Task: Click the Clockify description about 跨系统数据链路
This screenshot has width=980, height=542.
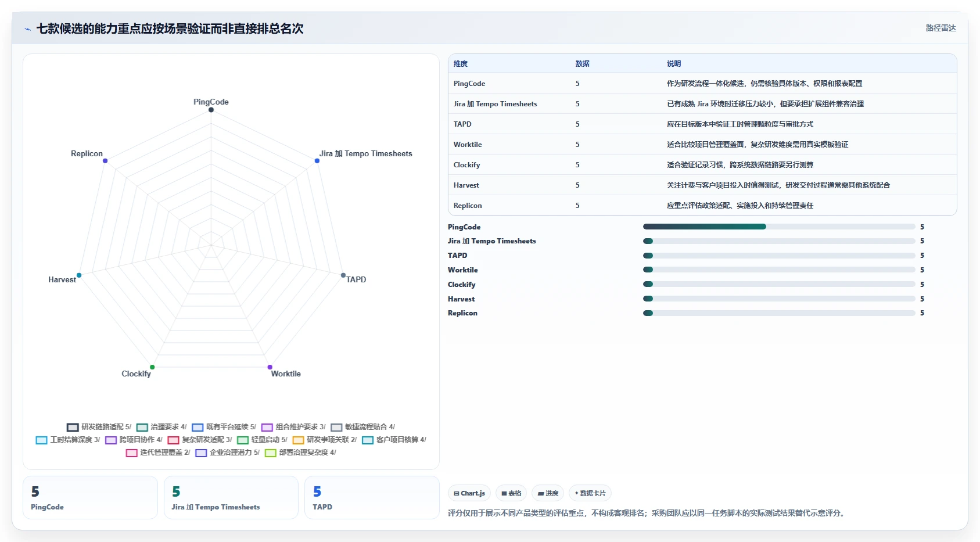Action: [x=740, y=165]
